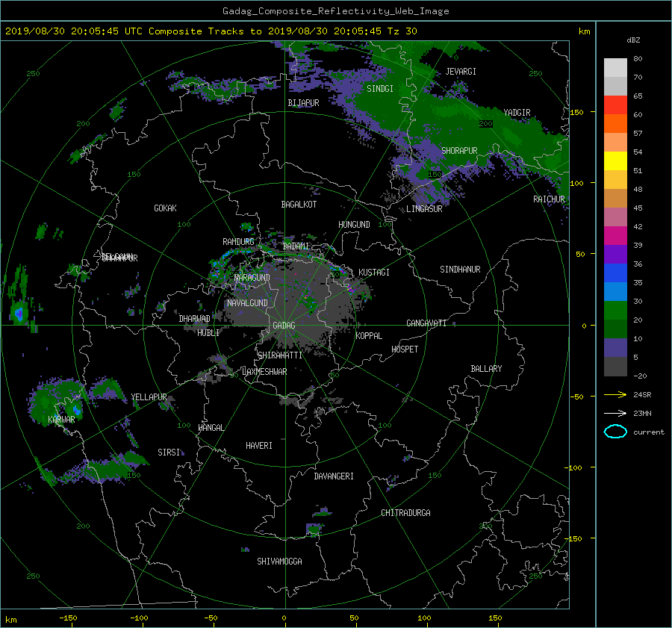Click the NAVALGUND city label

[x=247, y=303]
